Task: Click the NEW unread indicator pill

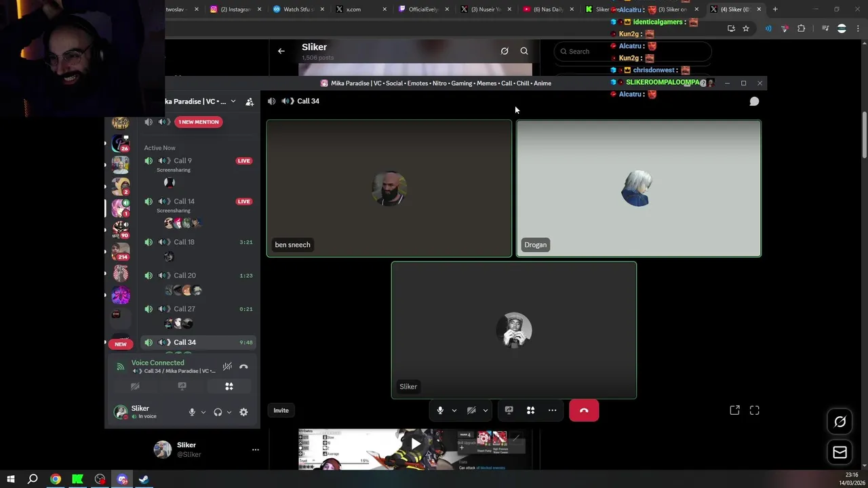Action: click(120, 344)
